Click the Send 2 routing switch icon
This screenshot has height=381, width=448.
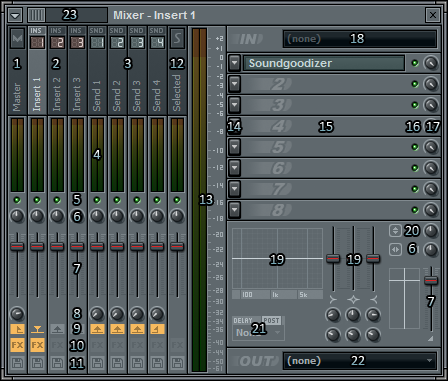[117, 329]
